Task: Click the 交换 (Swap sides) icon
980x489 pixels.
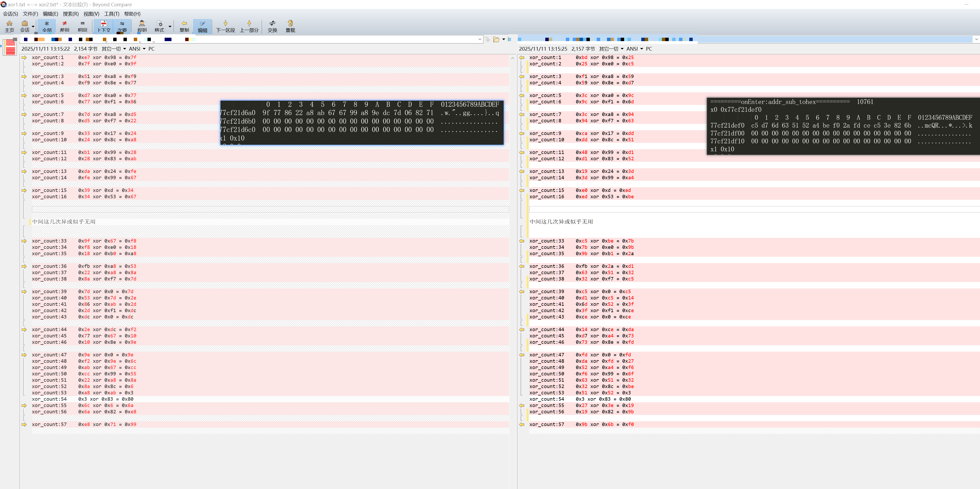Action: 272,26
